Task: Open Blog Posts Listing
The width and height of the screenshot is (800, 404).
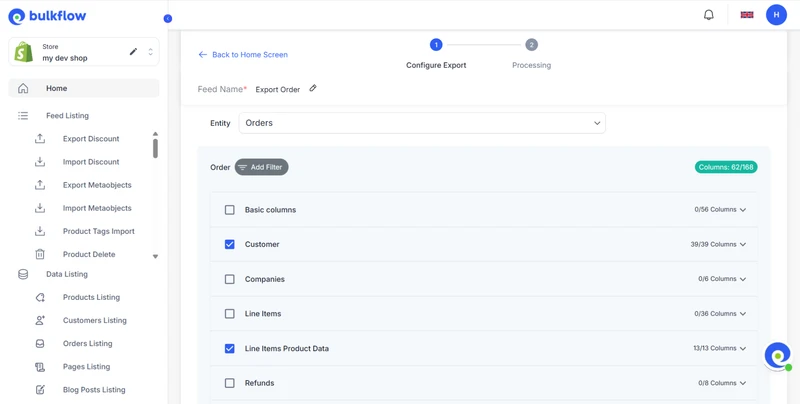Action: 94,390
